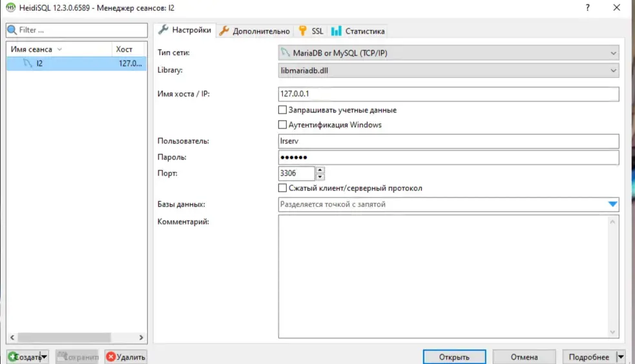
Task: Click the Имя сеанса column header
Action: (59, 49)
